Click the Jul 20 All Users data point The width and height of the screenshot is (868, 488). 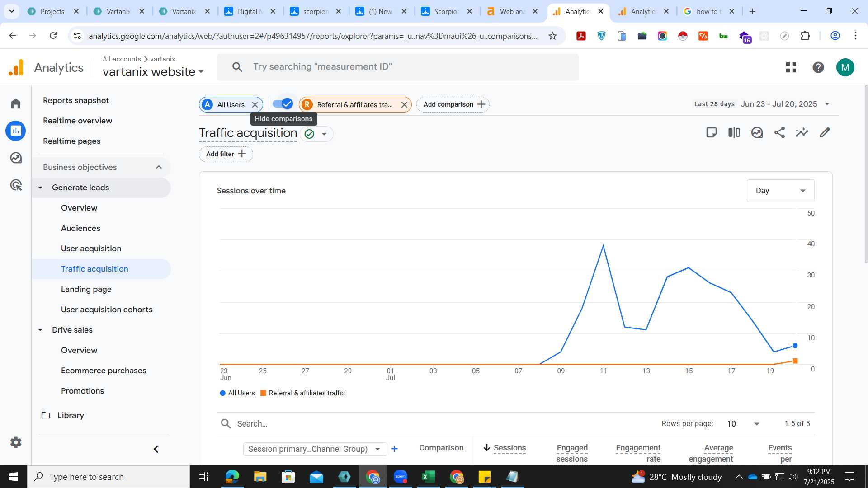(795, 346)
